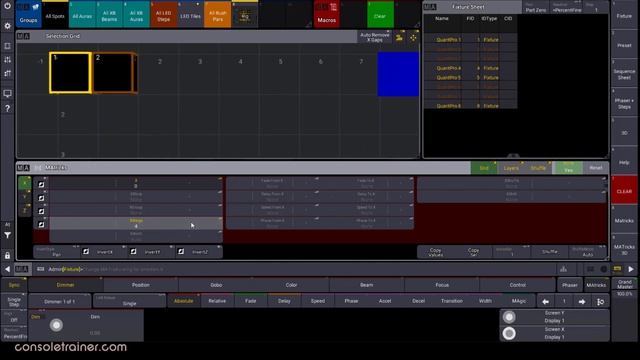Click the encoder settings icon after next arrow
The height and width of the screenshot is (360, 640).
[x=600, y=302]
